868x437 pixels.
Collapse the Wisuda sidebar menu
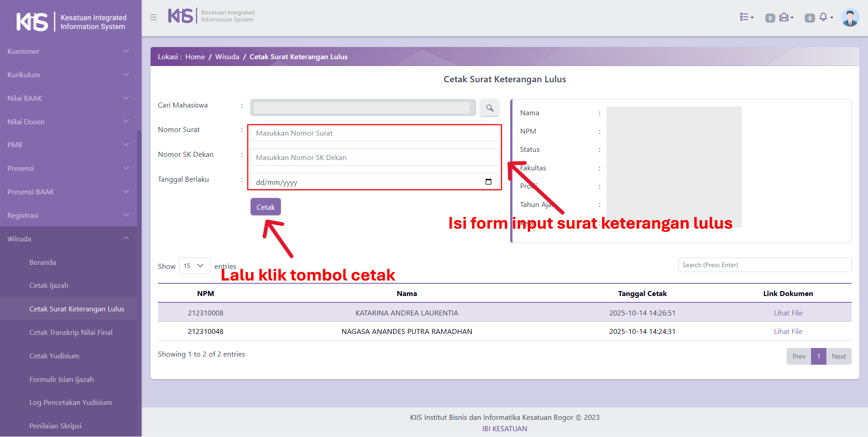pos(68,239)
